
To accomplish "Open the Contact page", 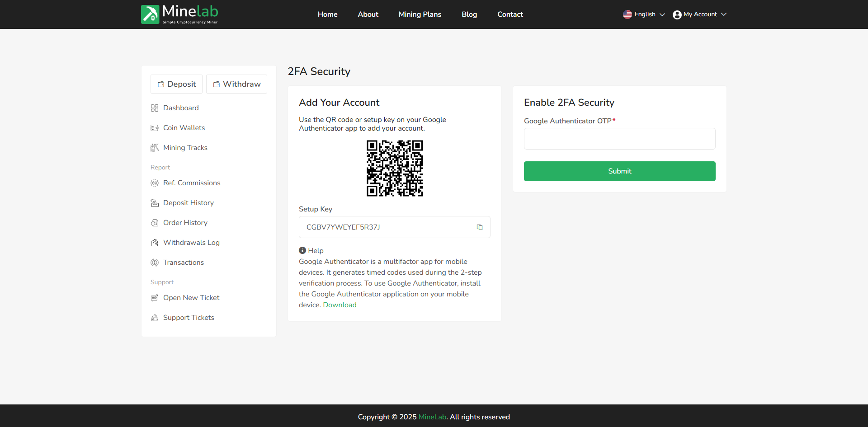I will (510, 14).
